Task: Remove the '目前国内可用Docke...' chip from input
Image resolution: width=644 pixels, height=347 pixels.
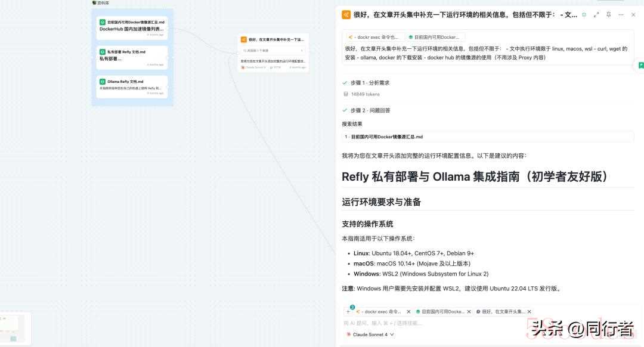Action: pos(469,312)
